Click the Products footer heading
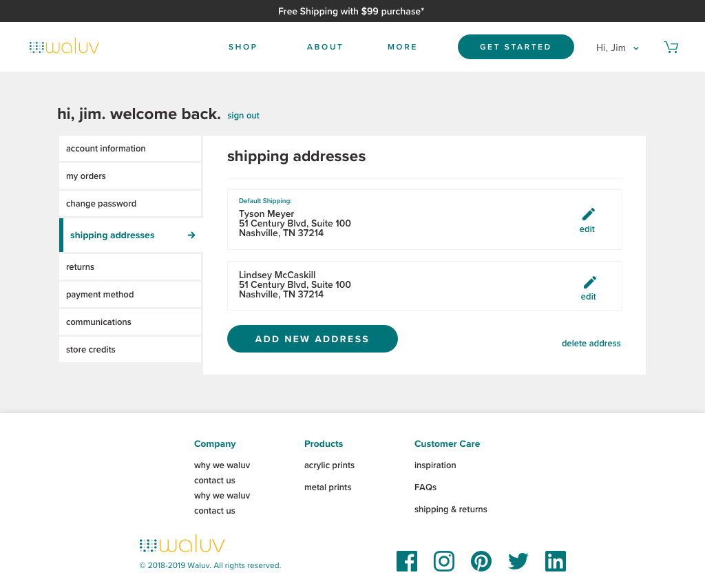This screenshot has height=588, width=705. pyautogui.click(x=324, y=443)
